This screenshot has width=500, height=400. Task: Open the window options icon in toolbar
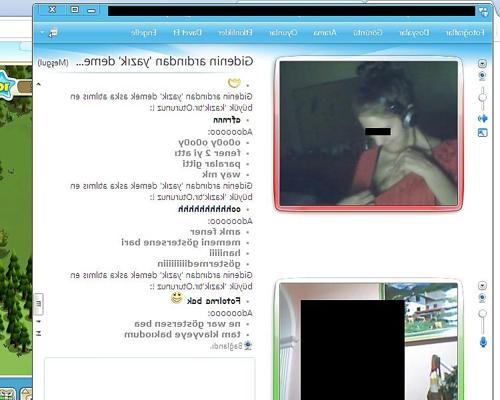click(53, 33)
